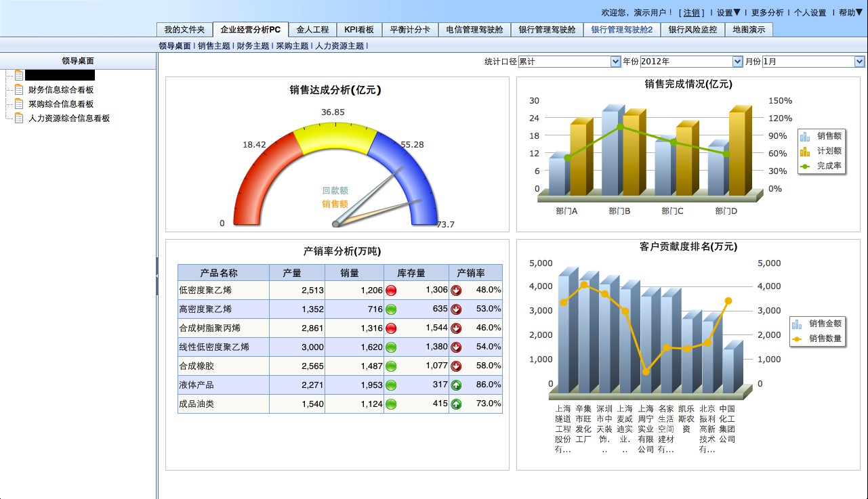The image size is (868, 499).
Task: Click document icon beside 人力资源综合信息看板
Action: pyautogui.click(x=19, y=118)
